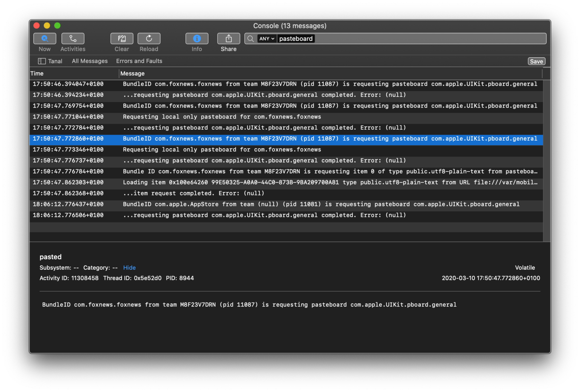This screenshot has height=392, width=580.
Task: Click the magnifying glass in the search field
Action: point(250,38)
